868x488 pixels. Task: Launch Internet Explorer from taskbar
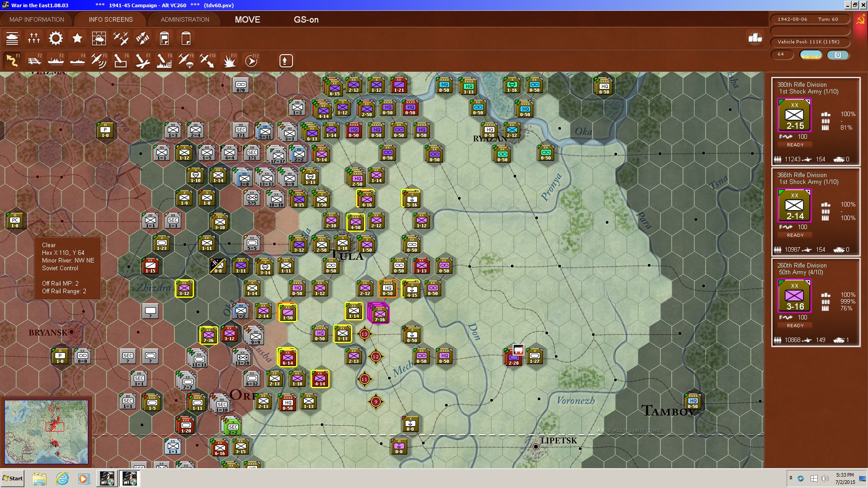(x=62, y=479)
